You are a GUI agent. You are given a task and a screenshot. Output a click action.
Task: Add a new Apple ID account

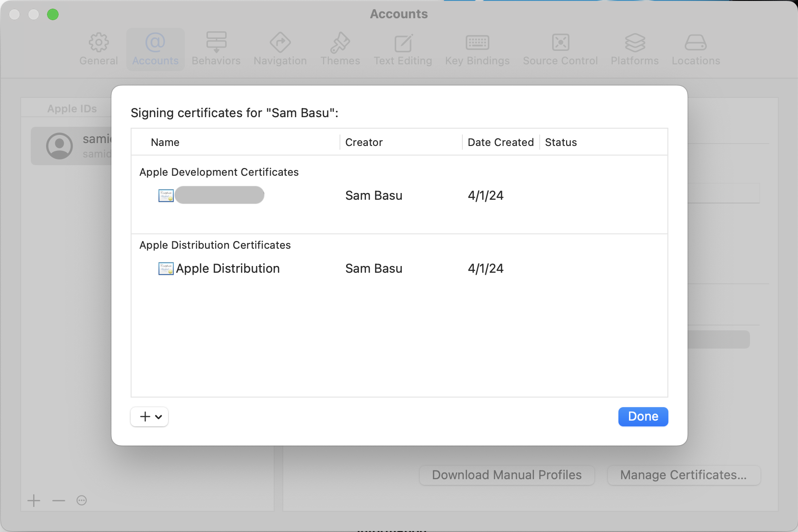34,501
